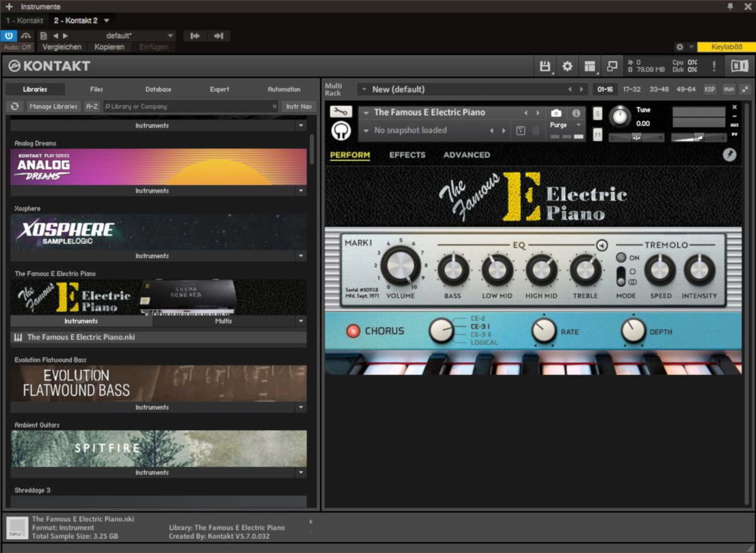
Task: Click the Multis button of Famous E Piano
Action: click(x=224, y=321)
